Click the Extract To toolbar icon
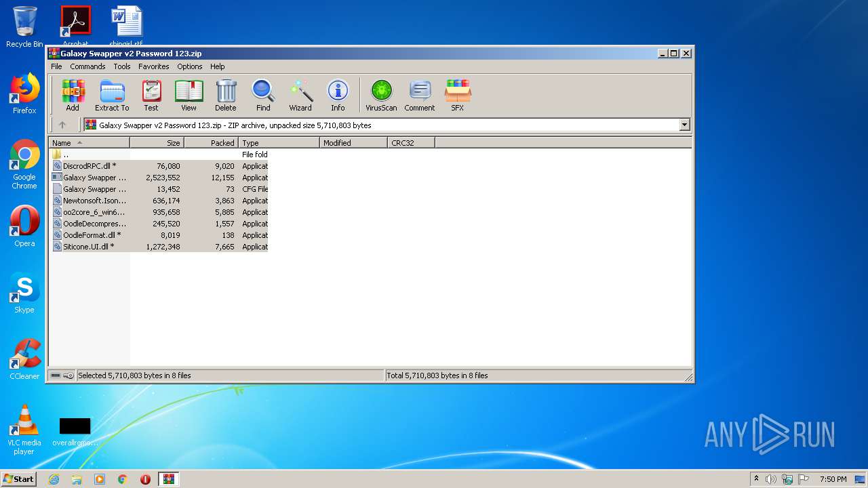The width and height of the screenshot is (868, 488). [x=112, y=95]
